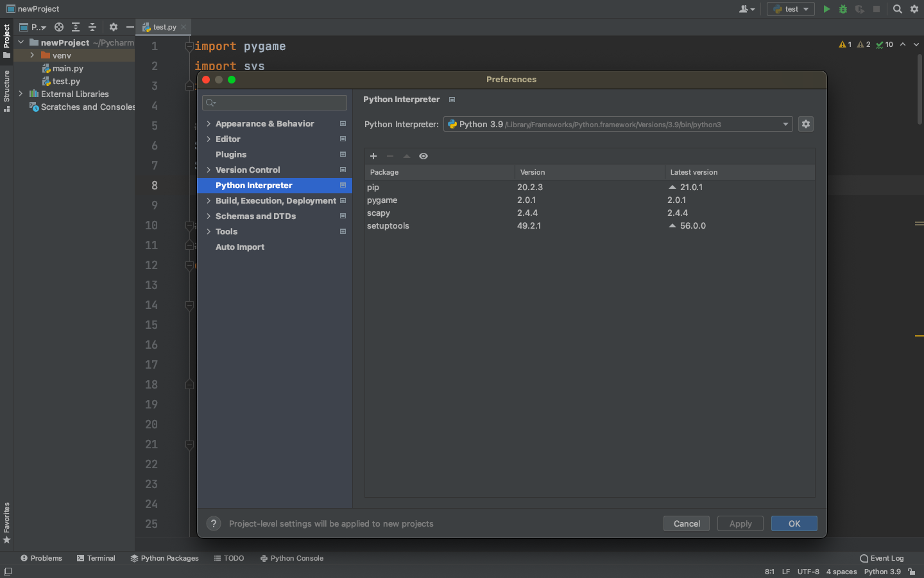Open the Project tool window tab

(6, 41)
